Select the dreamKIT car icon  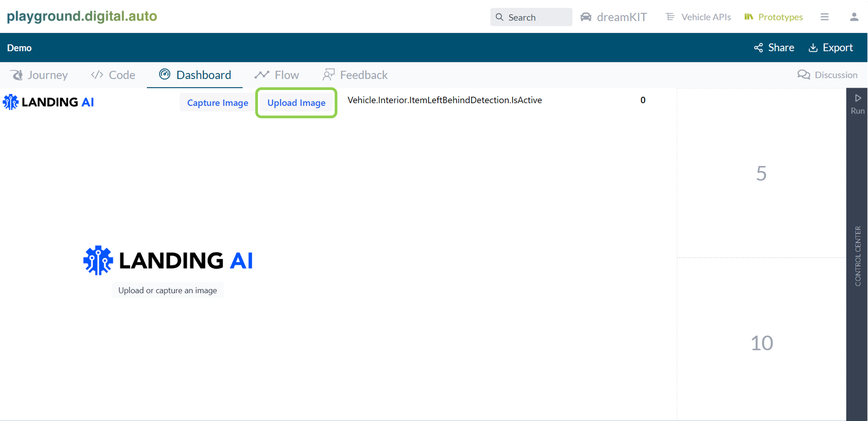click(586, 17)
